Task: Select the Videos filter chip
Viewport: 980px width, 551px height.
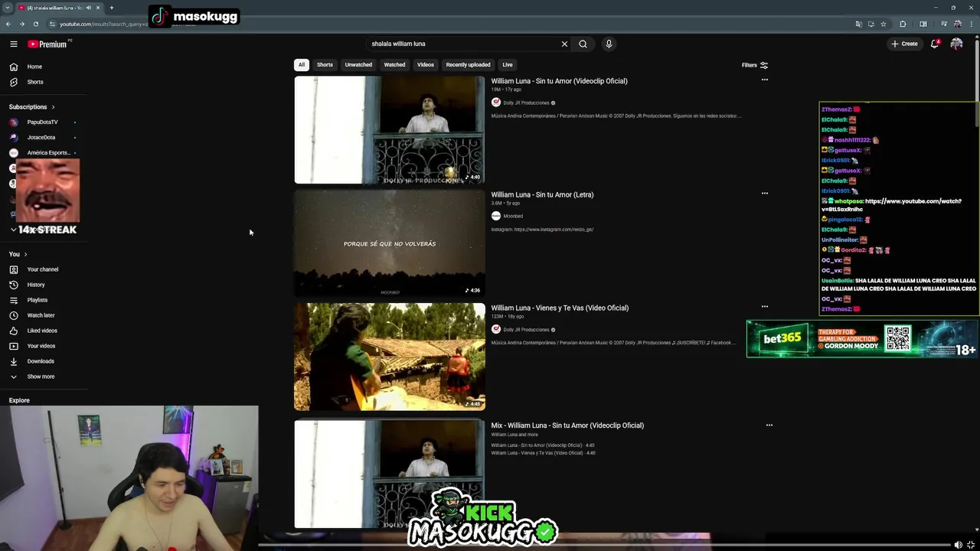Action: tap(426, 65)
